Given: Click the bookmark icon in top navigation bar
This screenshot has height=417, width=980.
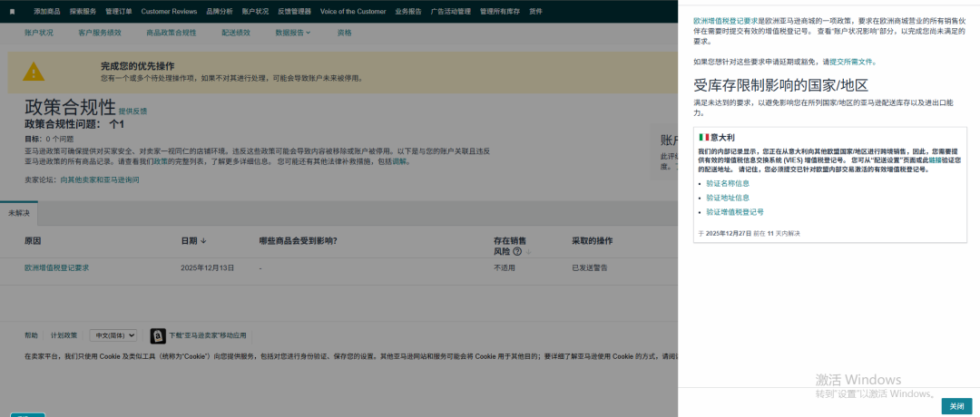Looking at the screenshot, I should coord(12,11).
